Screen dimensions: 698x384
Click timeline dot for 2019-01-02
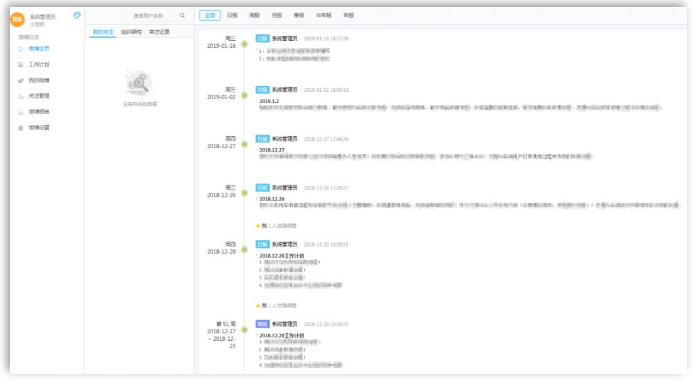pos(244,95)
